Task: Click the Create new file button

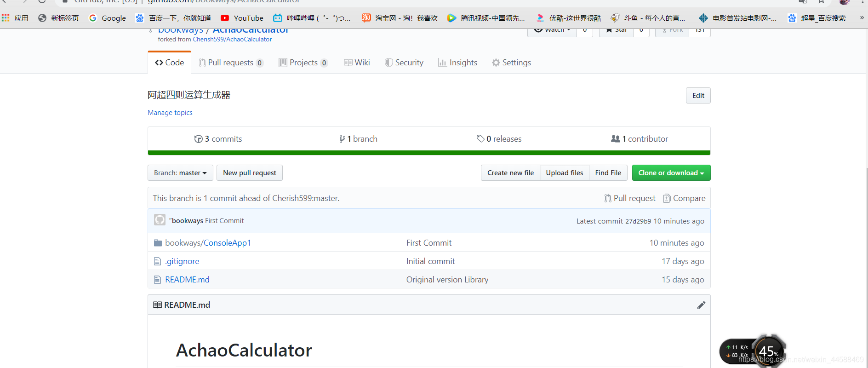Action: (x=510, y=173)
